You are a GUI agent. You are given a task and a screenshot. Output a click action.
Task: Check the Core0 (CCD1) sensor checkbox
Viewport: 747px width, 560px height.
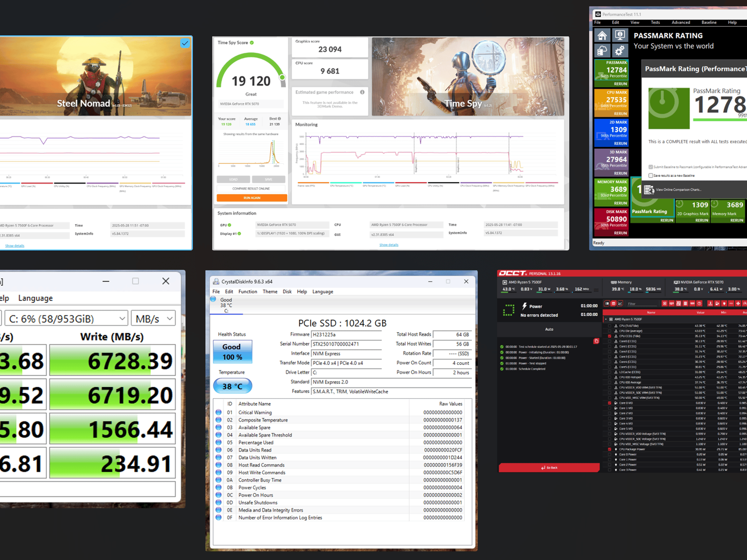point(609,341)
